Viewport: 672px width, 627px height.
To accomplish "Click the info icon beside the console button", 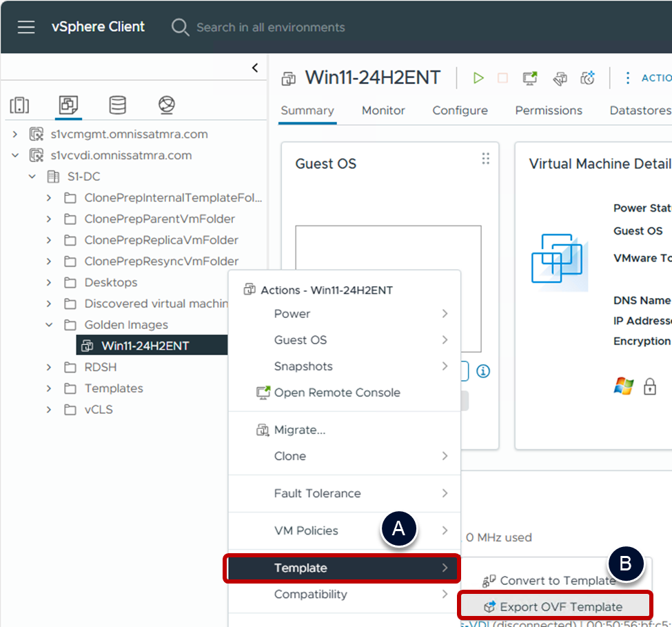I will point(483,371).
